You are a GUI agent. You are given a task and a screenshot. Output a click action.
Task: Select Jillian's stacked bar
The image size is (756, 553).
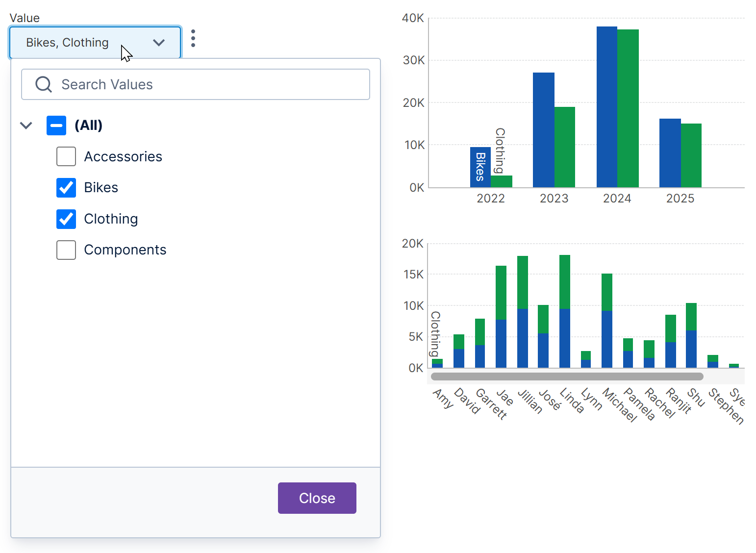(x=523, y=312)
